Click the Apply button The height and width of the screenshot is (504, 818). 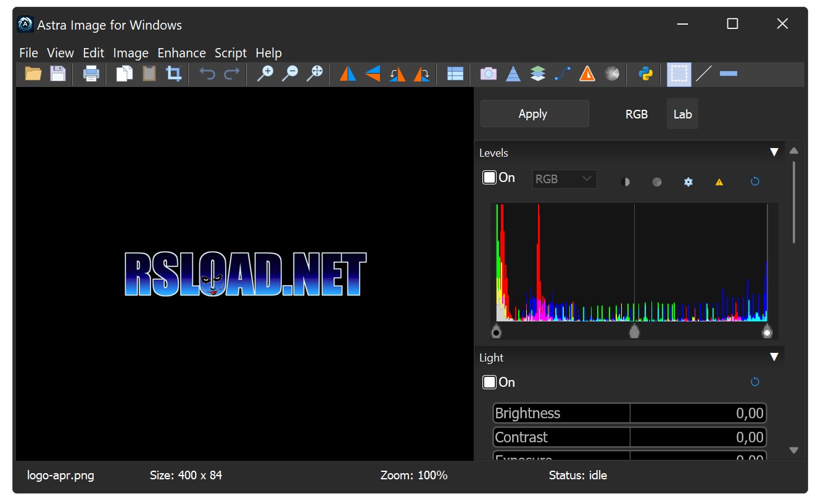[534, 114]
